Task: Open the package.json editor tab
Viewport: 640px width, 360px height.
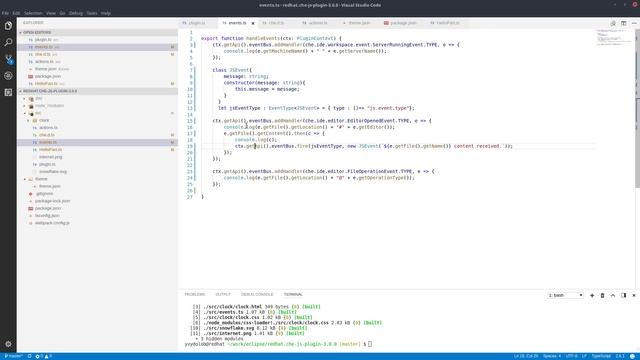Action: [402, 23]
